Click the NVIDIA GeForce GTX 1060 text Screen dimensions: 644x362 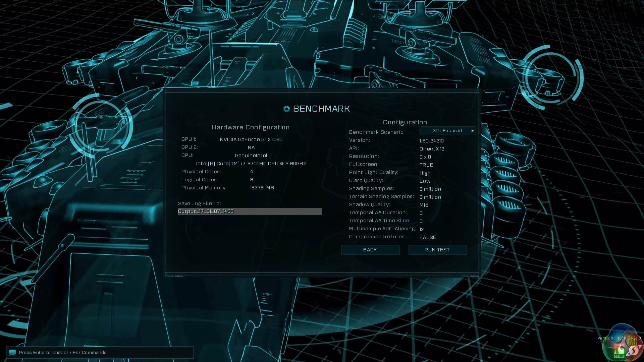(x=251, y=139)
